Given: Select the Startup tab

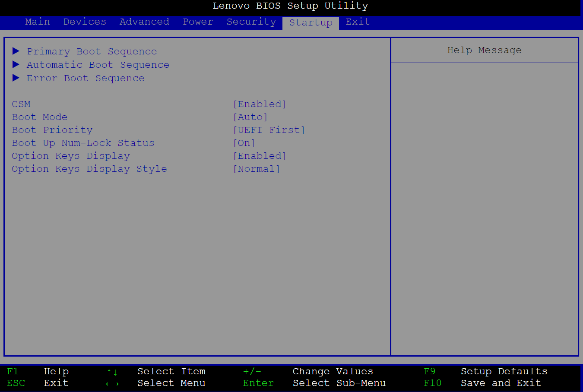Looking at the screenshot, I should click(x=311, y=23).
